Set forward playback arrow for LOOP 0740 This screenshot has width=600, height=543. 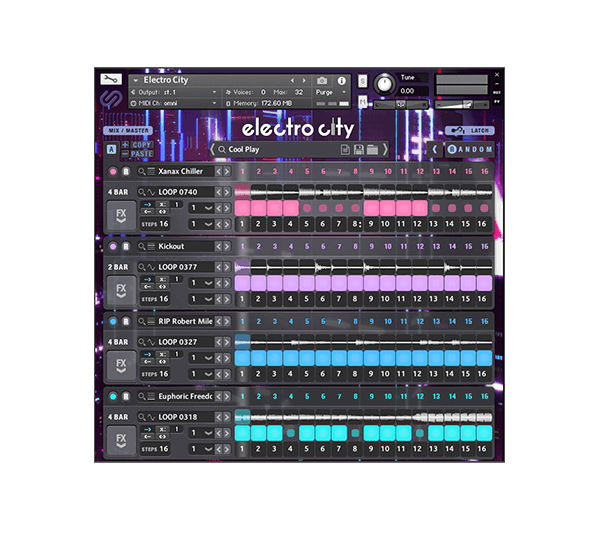pos(148,204)
